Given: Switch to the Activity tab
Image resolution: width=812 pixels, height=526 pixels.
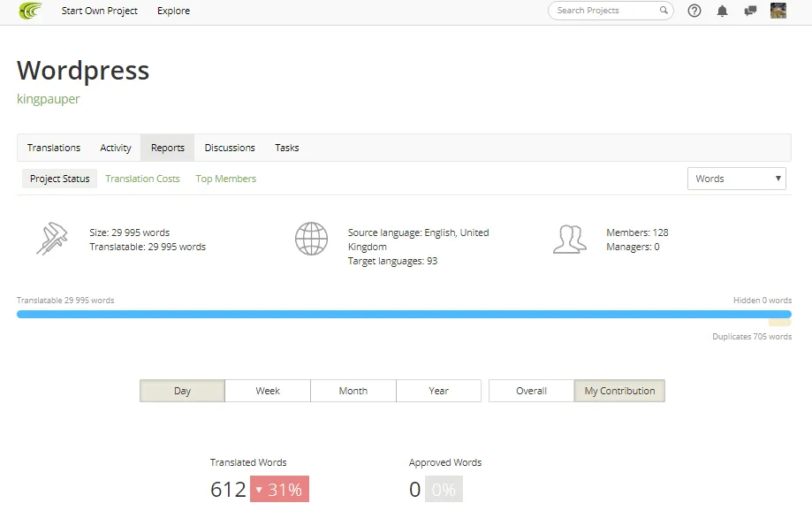Looking at the screenshot, I should (x=116, y=148).
